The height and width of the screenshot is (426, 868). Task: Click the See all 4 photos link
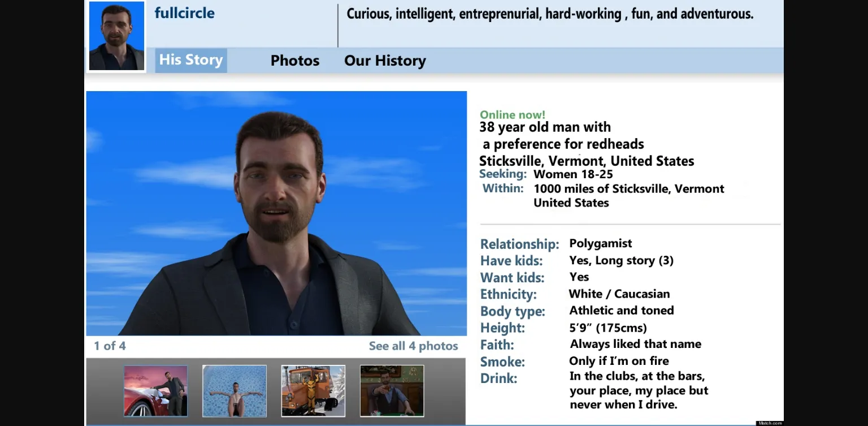click(413, 346)
